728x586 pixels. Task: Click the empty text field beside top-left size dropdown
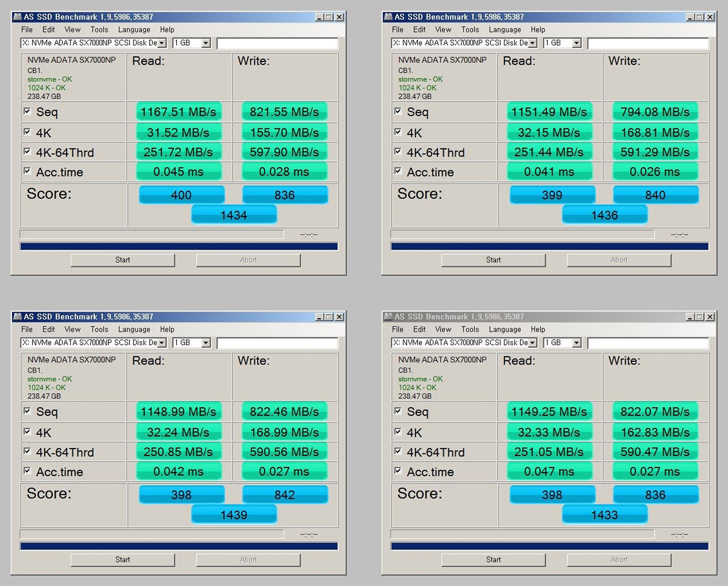277,43
